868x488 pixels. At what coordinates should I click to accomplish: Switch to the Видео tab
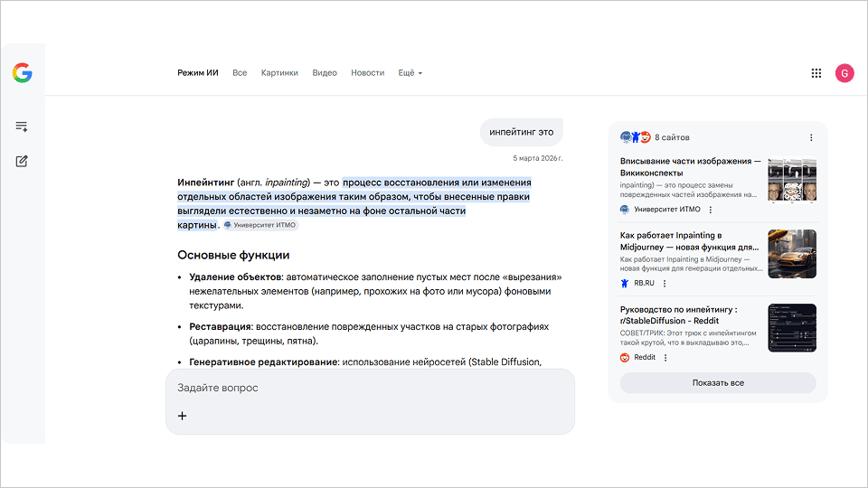click(325, 73)
